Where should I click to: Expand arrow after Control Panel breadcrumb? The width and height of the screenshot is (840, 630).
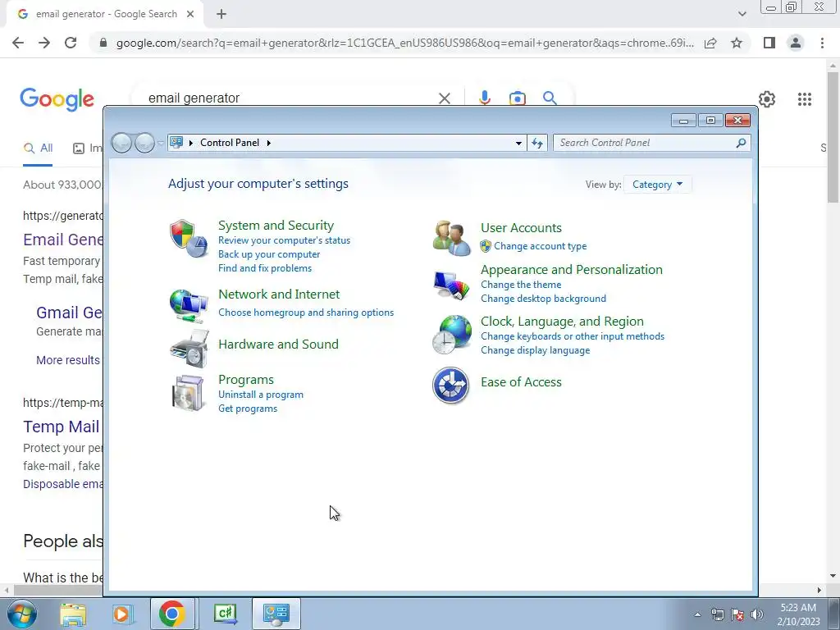click(x=269, y=143)
